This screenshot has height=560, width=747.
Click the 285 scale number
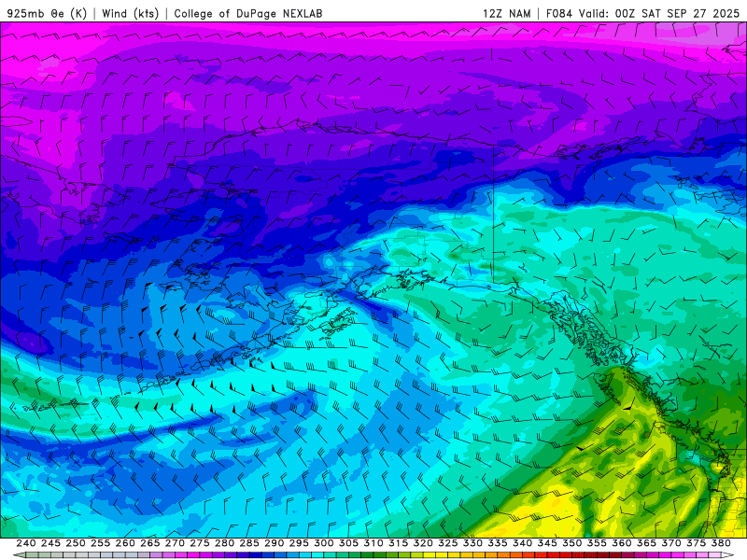click(249, 543)
